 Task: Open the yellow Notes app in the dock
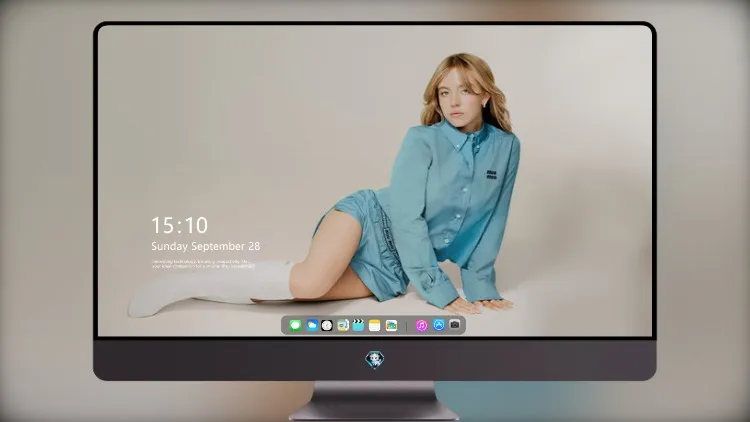(x=375, y=325)
